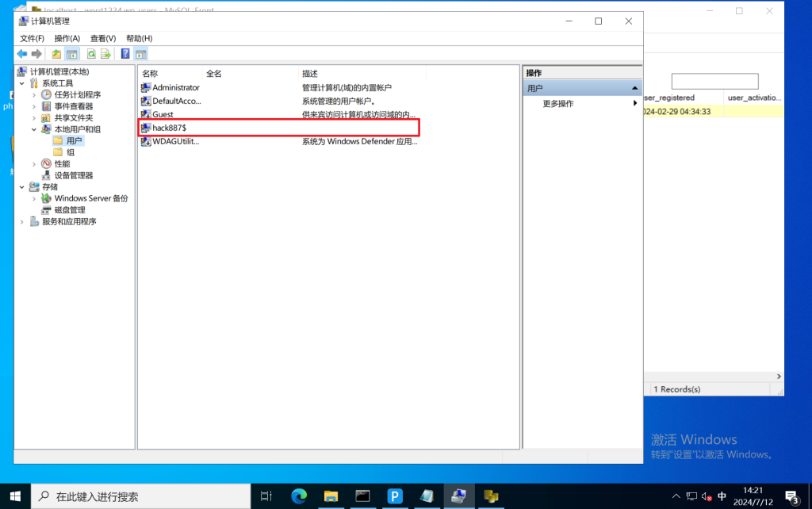
Task: Click 更多操作 in the actions pane
Action: click(558, 104)
